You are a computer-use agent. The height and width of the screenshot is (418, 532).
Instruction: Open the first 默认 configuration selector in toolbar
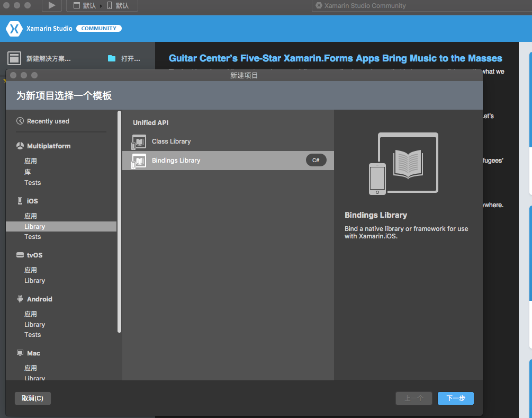tap(85, 5)
